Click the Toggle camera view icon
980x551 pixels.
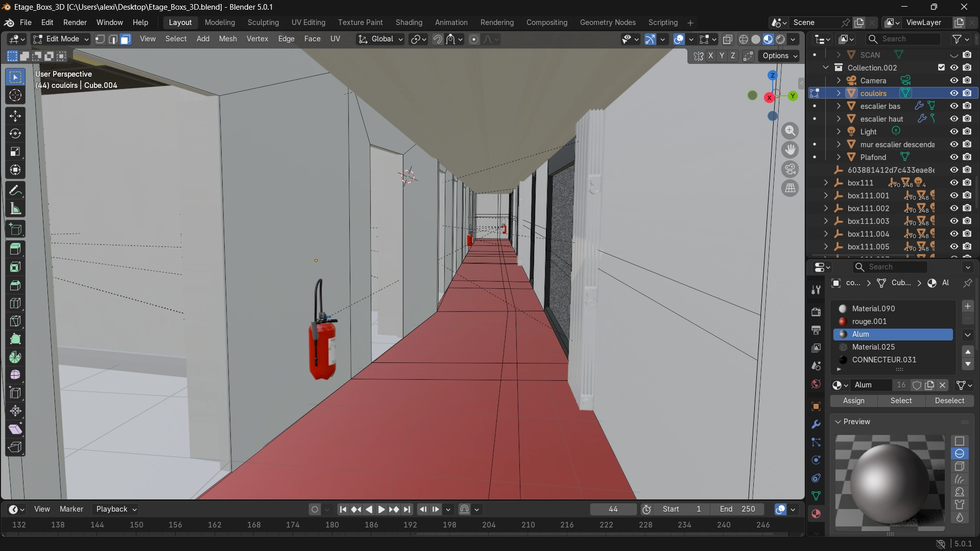pyautogui.click(x=790, y=169)
